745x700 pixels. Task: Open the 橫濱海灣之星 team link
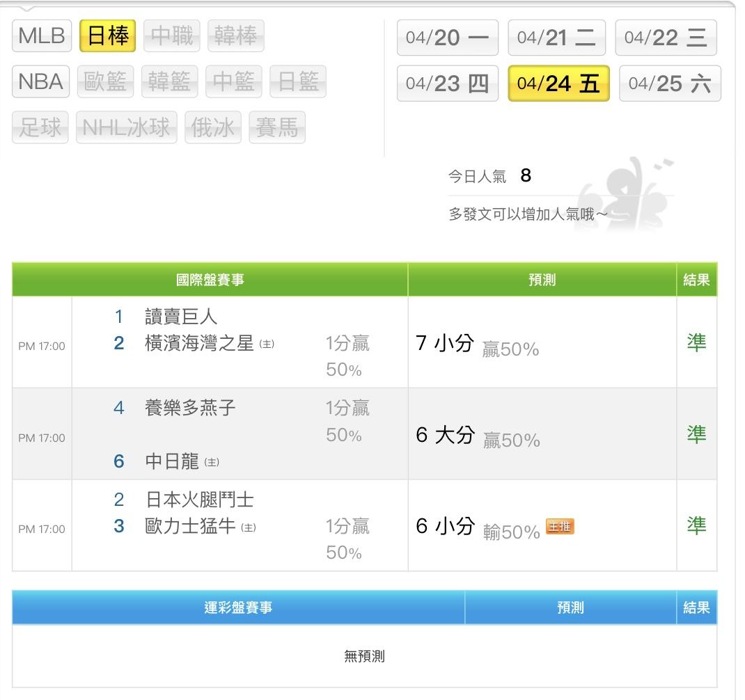[x=199, y=343]
